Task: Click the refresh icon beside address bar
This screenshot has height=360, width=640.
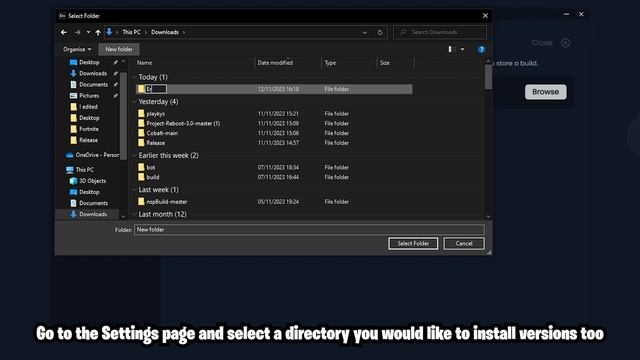Action: click(x=380, y=32)
